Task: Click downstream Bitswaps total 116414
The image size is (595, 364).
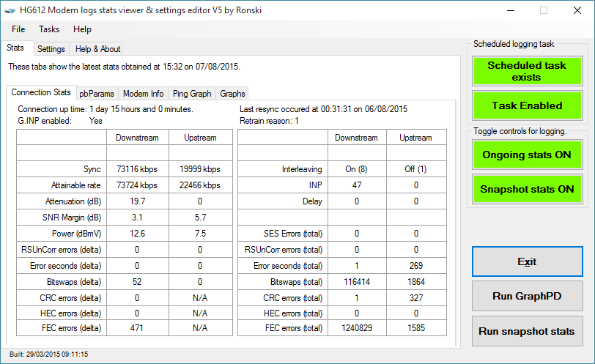Action: coord(357,282)
